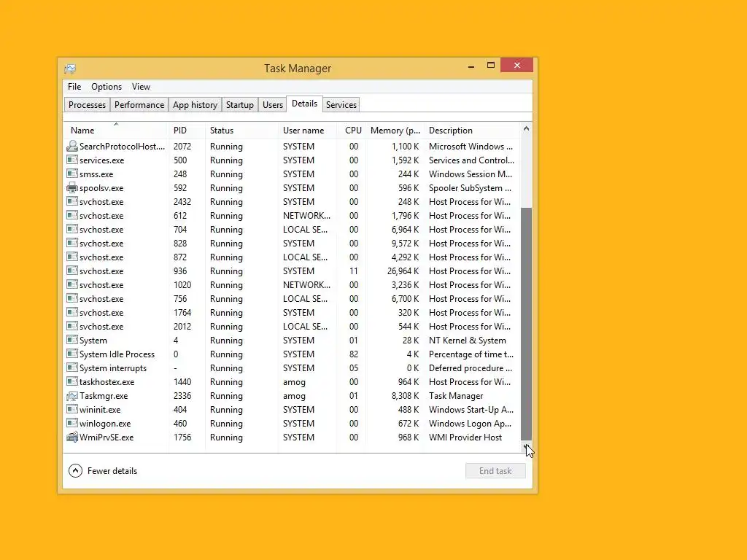This screenshot has width=747, height=560.
Task: Select the Taskmgr.exe name text
Action: [104, 396]
